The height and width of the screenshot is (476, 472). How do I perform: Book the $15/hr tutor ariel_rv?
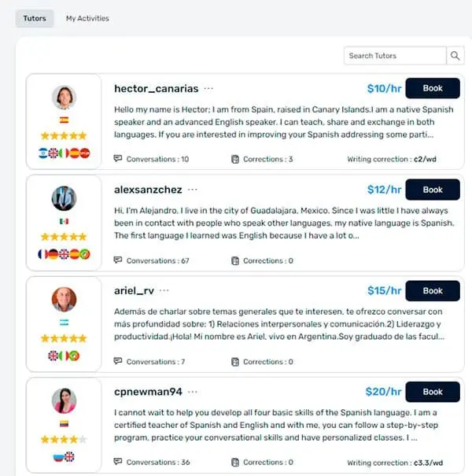point(433,291)
